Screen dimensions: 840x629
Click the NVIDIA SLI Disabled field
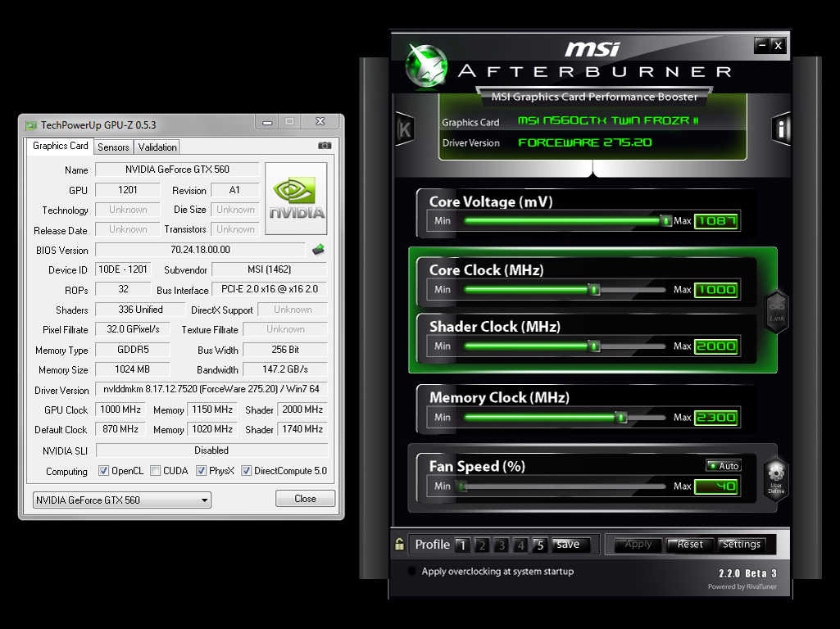point(211,450)
